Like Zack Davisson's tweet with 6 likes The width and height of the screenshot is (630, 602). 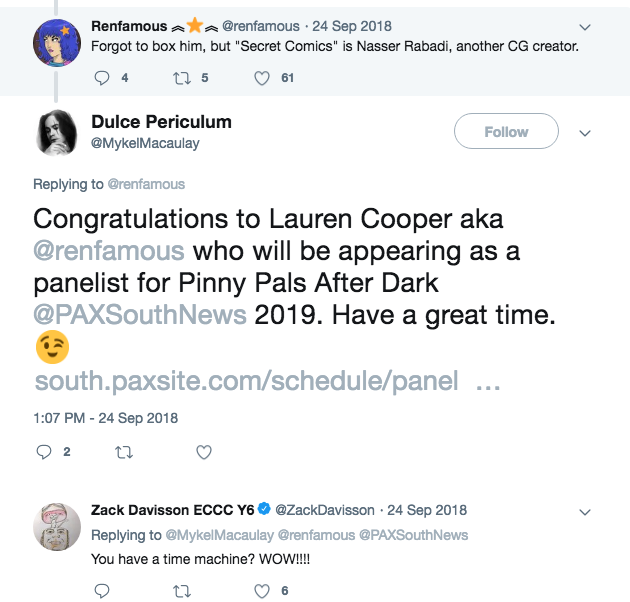click(x=262, y=591)
